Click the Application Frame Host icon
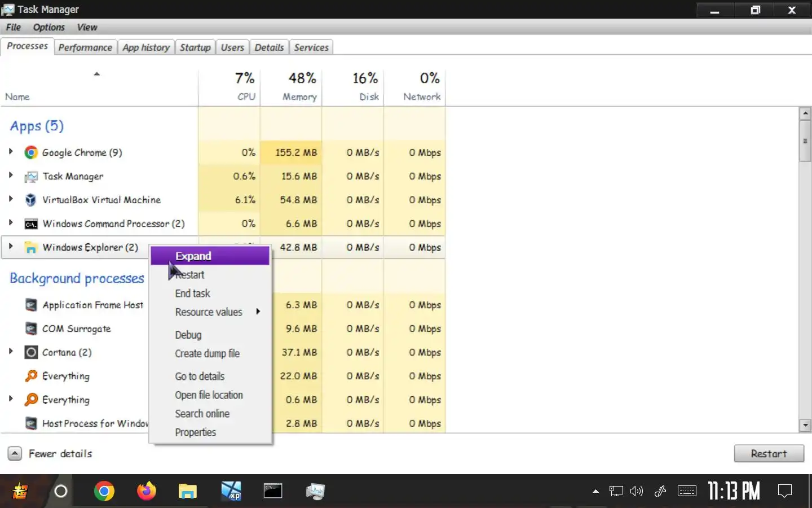 tap(31, 305)
